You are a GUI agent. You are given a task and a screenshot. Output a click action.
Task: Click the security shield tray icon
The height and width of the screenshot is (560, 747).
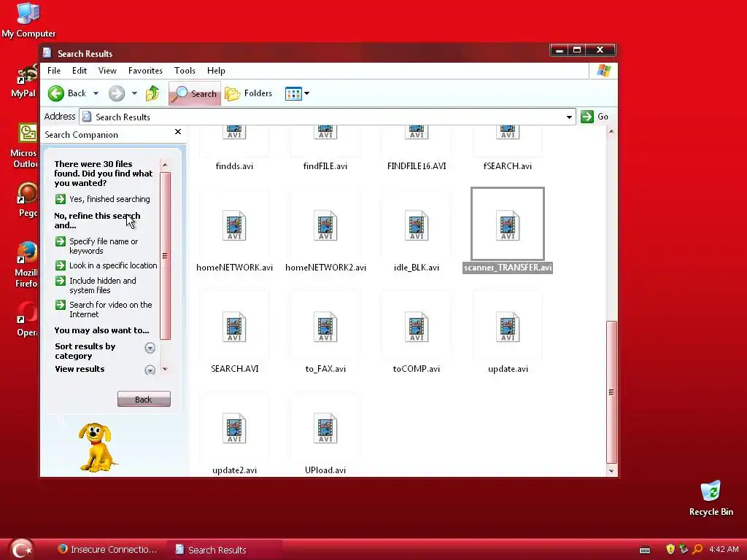[670, 549]
